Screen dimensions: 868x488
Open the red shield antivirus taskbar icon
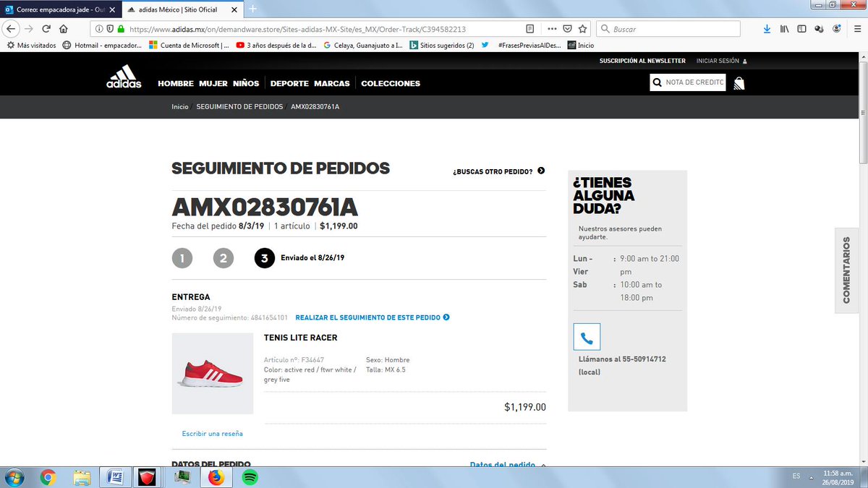pos(148,477)
